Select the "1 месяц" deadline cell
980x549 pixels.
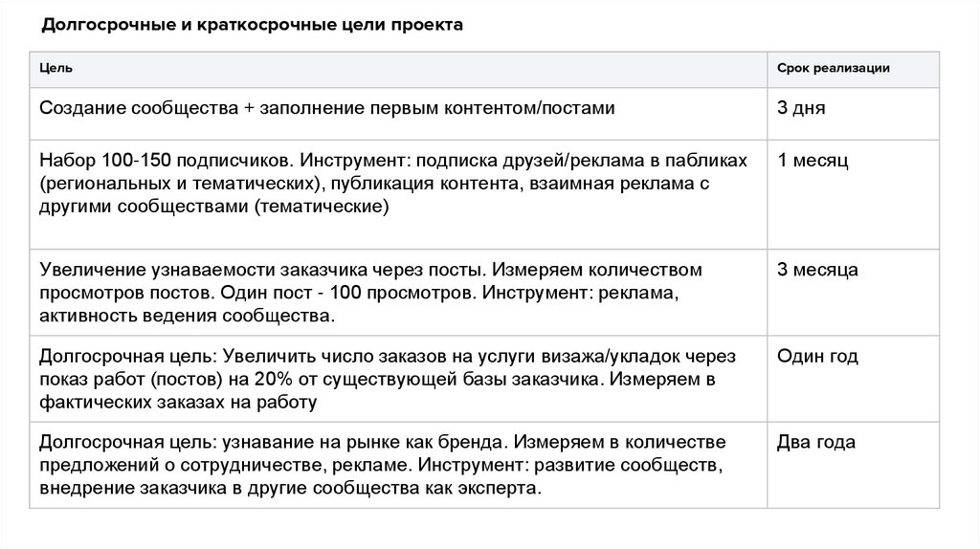[813, 160]
